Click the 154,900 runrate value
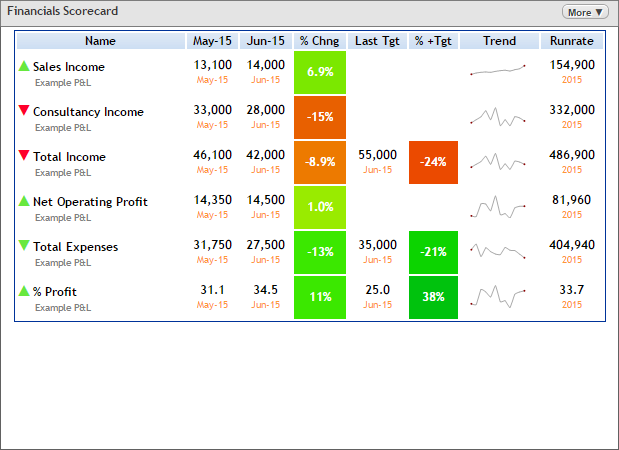Screen dimensions: 619x450 [572, 65]
